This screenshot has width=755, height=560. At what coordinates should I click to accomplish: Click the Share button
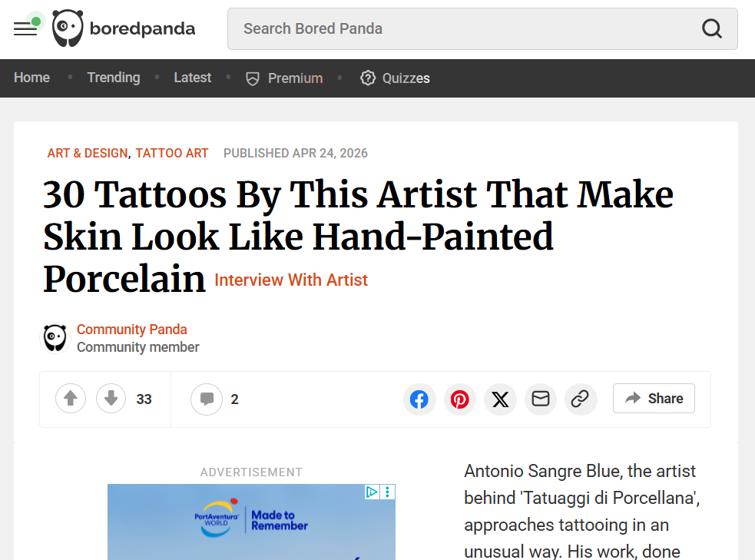pos(654,399)
